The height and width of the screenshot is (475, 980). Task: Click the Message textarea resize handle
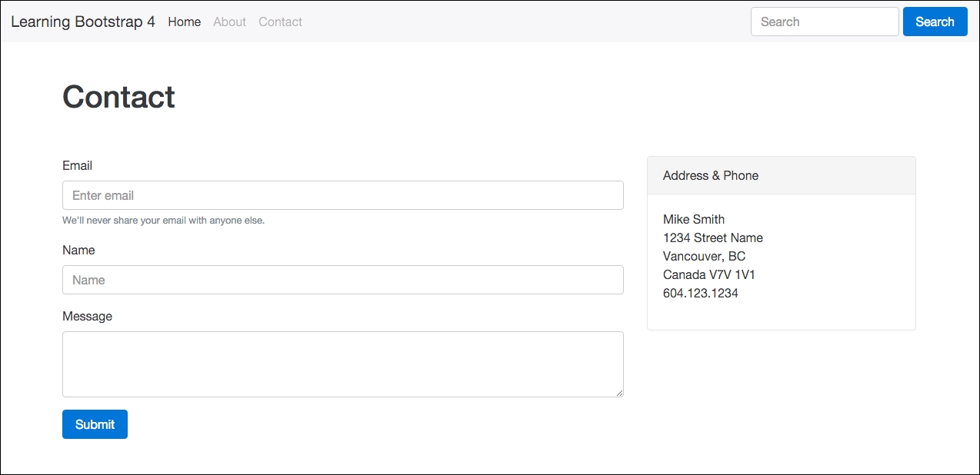click(x=620, y=394)
